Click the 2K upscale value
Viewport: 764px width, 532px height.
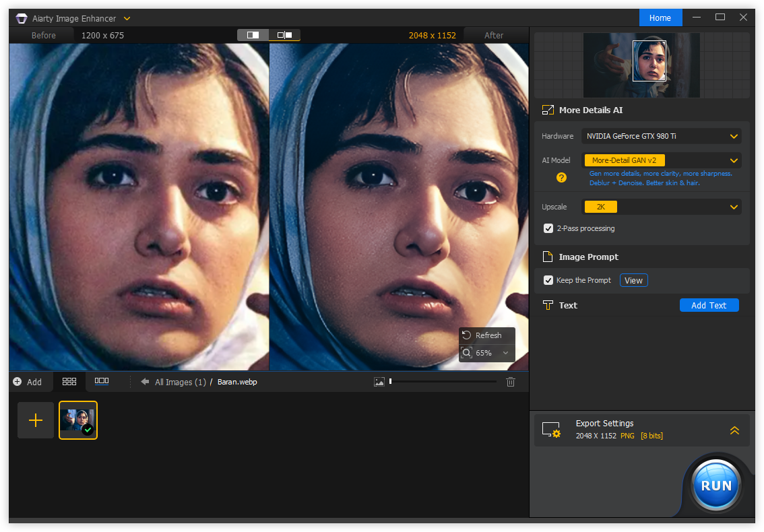[601, 207]
